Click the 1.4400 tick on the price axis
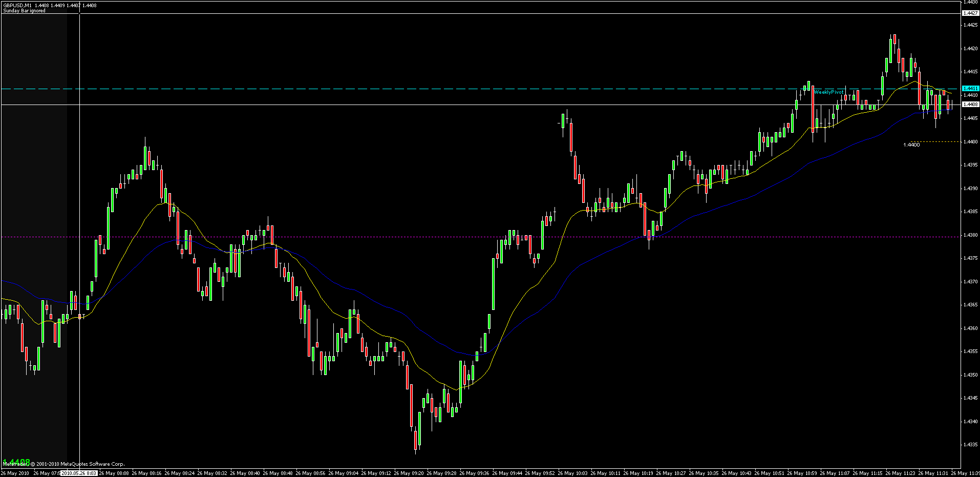980x477 pixels. pos(971,142)
